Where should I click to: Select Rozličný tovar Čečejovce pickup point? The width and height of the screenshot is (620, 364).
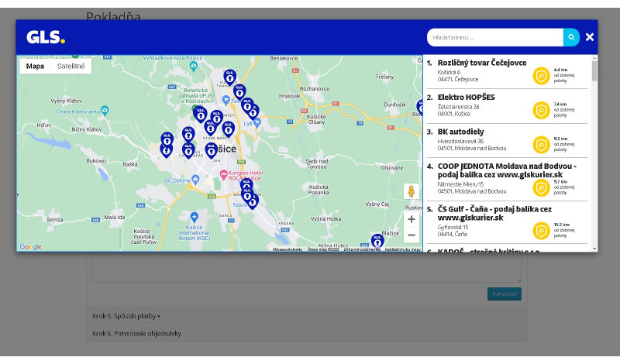pyautogui.click(x=481, y=63)
